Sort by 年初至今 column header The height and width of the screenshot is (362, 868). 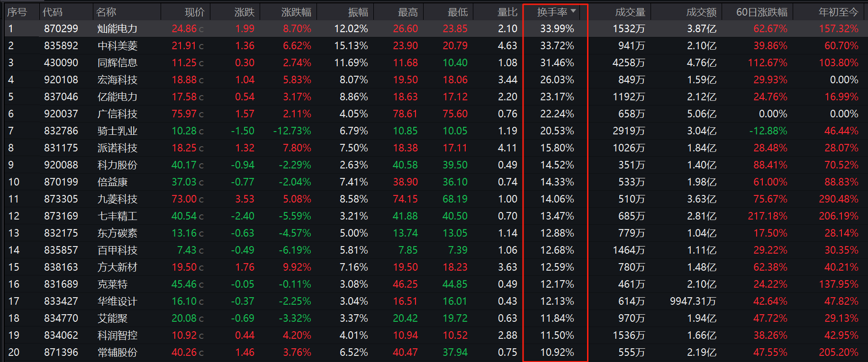click(839, 12)
